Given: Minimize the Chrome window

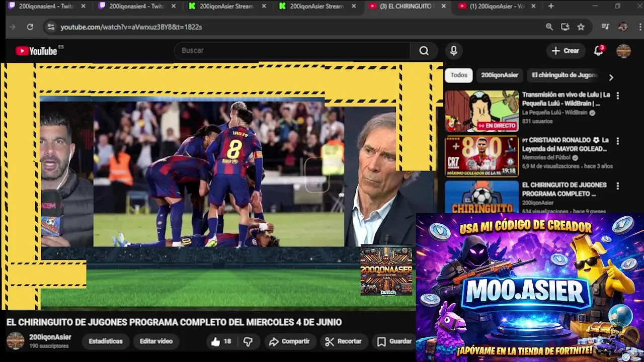Looking at the screenshot, I should tap(595, 6).
